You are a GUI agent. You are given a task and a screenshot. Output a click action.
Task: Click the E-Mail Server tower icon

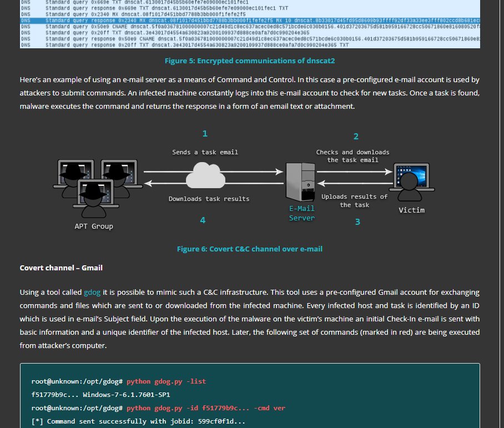tap(300, 182)
